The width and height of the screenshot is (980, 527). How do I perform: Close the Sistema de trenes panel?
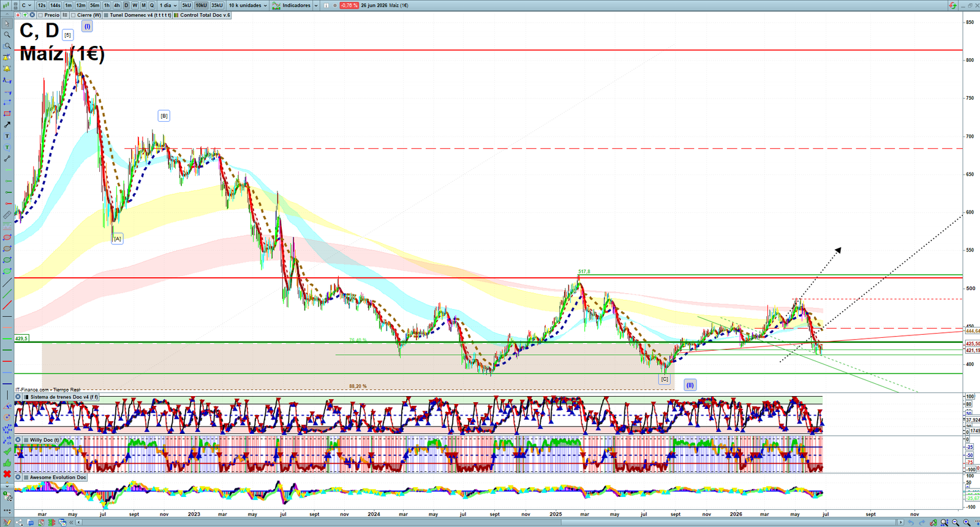[18, 397]
